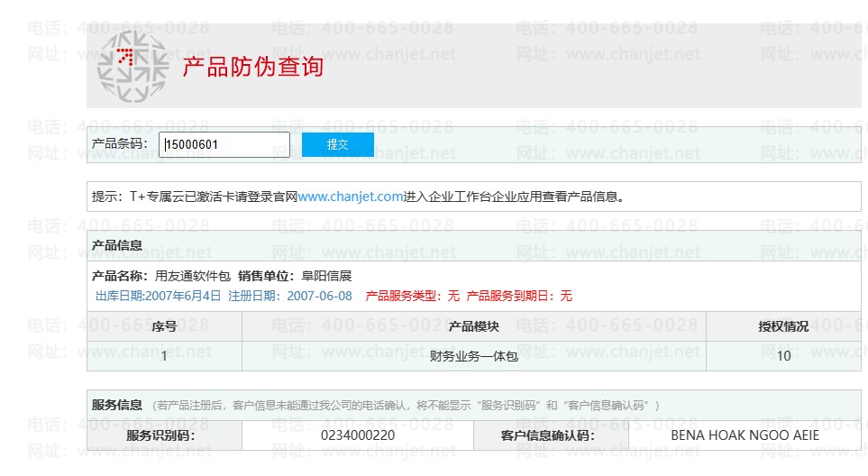The height and width of the screenshot is (476, 868).
Task: Click the 产品条码 label
Action: tap(120, 144)
